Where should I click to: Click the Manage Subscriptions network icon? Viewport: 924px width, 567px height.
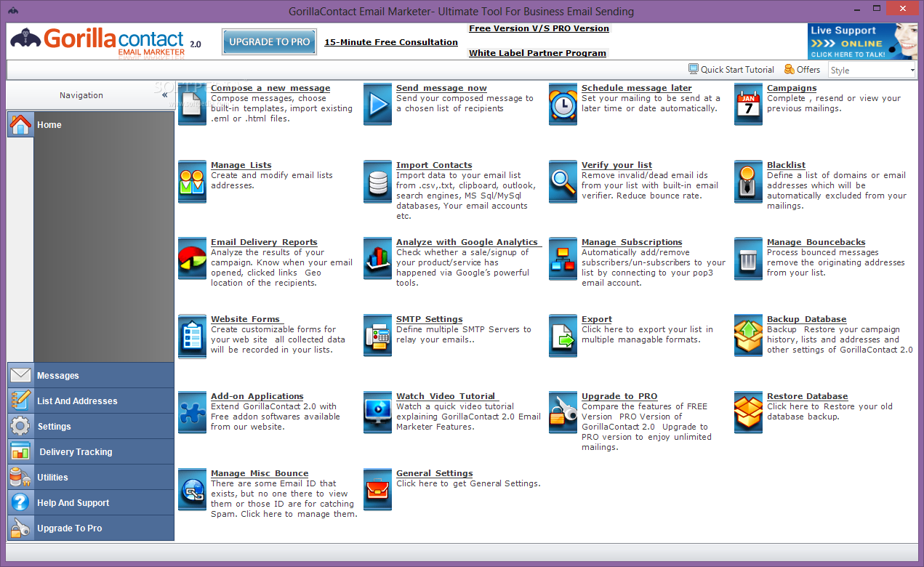pos(563,259)
